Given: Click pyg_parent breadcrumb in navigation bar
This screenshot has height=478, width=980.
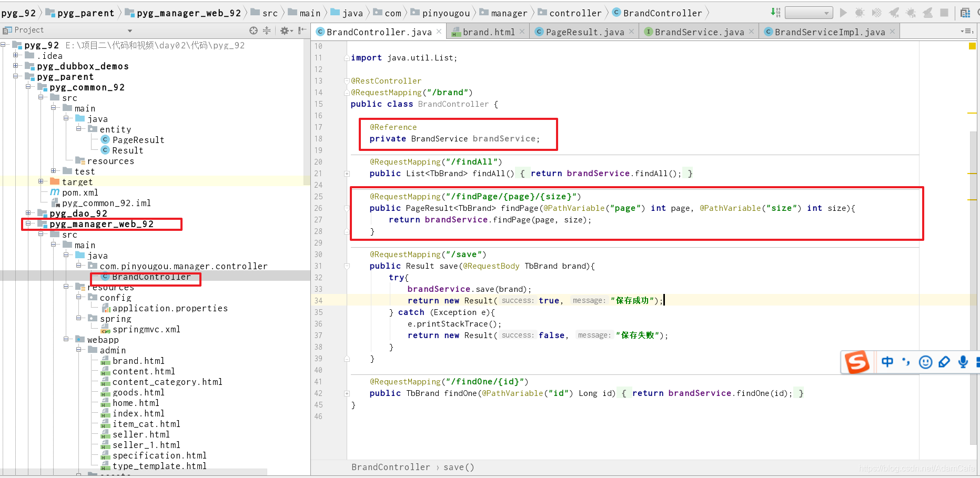Looking at the screenshot, I should tap(79, 13).
